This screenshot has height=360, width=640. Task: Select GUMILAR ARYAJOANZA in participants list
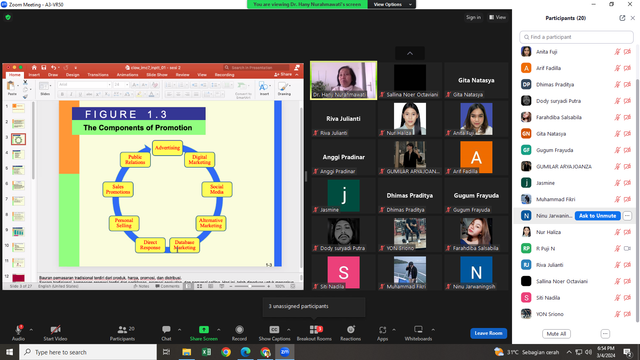(564, 167)
